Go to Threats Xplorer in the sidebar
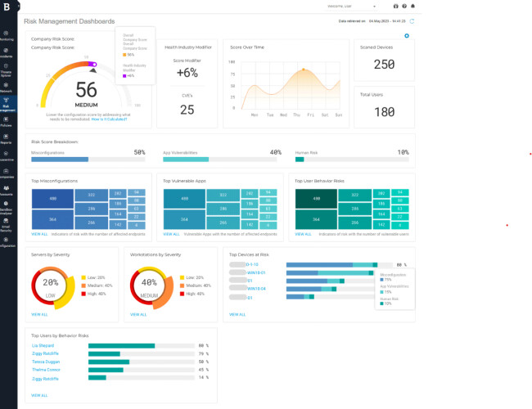The height and width of the screenshot is (409, 532). click(7, 70)
